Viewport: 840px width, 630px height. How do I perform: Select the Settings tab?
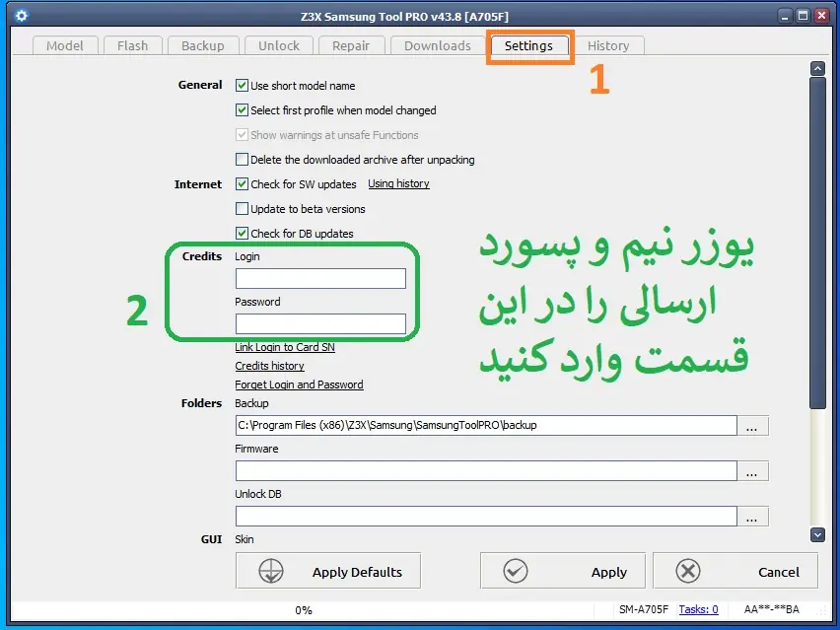(528, 45)
